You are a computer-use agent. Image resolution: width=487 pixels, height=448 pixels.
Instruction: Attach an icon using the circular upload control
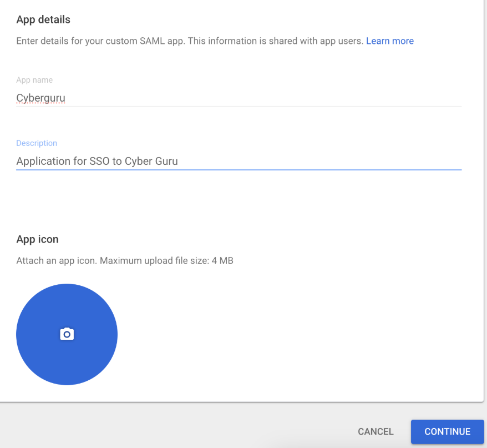[x=67, y=334]
